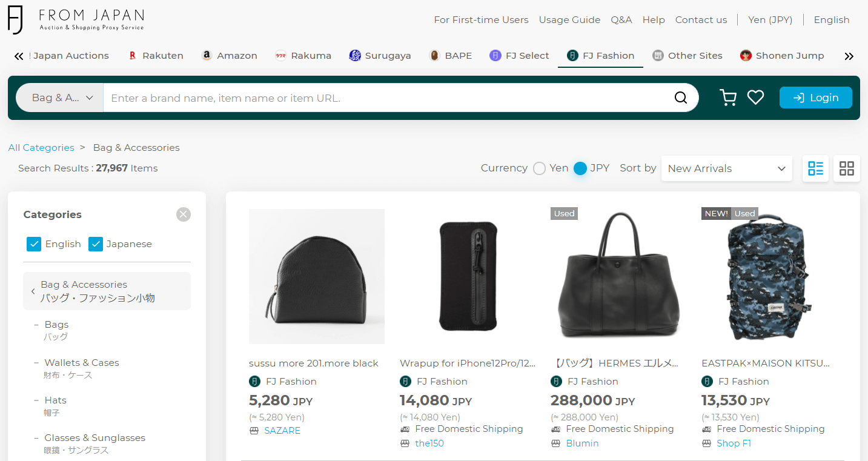Screen dimensions: 868x461
Task: Click FJ Fashion icon under sussu item
Action: coord(254,382)
